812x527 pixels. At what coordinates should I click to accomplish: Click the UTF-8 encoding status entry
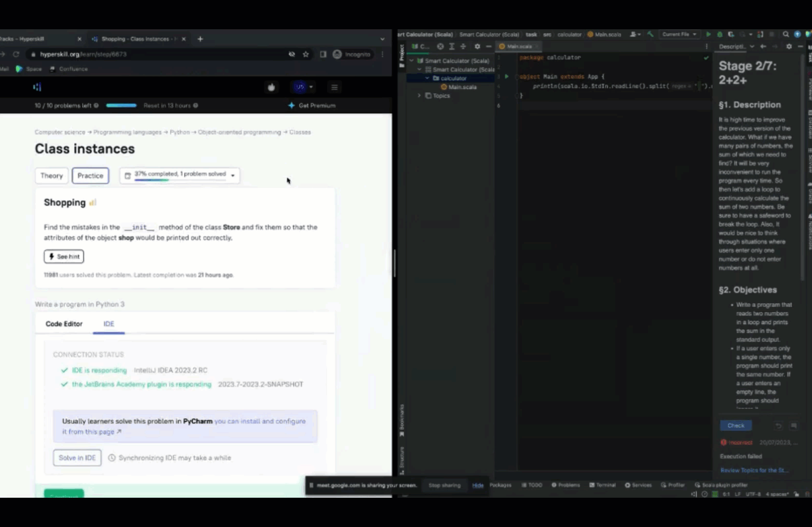pos(753,494)
